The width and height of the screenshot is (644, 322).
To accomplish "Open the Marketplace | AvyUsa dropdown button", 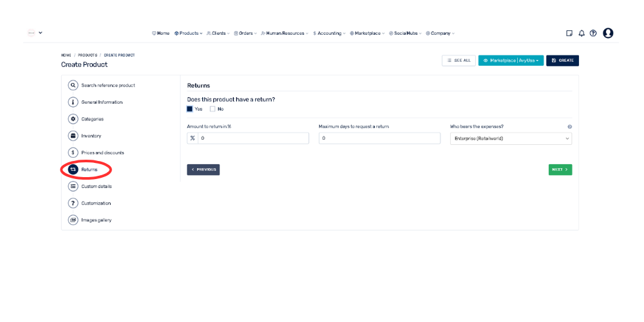I will coord(511,61).
